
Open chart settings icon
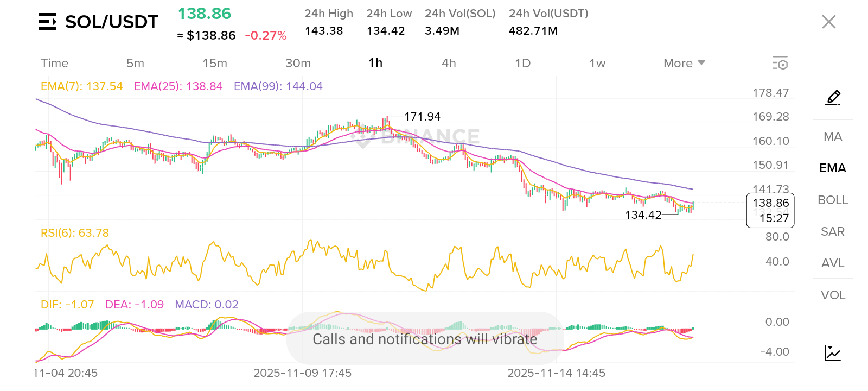click(x=780, y=63)
